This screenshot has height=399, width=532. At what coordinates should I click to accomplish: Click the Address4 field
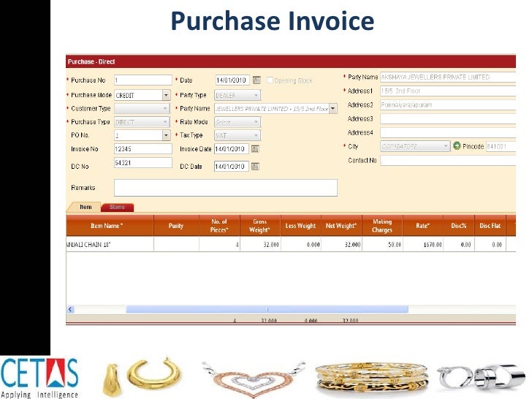coord(448,132)
